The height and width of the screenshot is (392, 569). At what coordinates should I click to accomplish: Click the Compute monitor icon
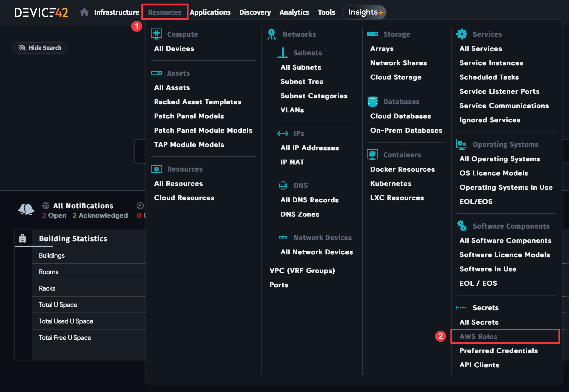pyautogui.click(x=157, y=33)
